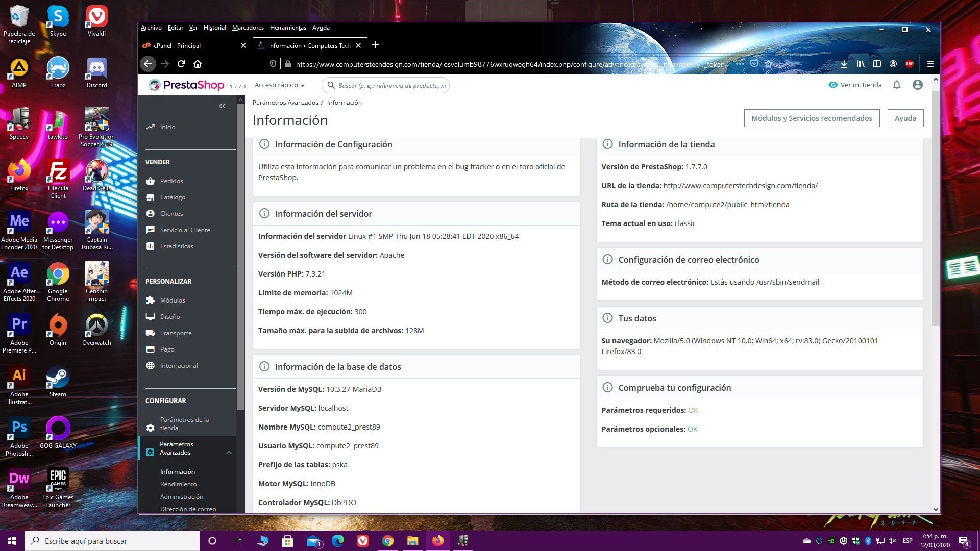Open the Herramientas menu
Viewport: 980px width, 551px height.
[x=288, y=28]
